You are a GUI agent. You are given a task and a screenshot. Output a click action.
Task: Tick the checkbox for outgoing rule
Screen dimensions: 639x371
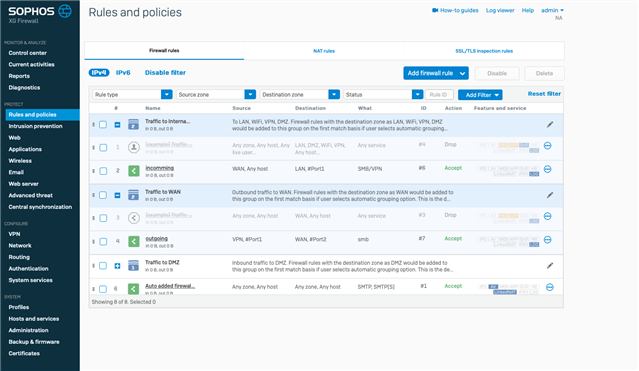click(x=103, y=242)
